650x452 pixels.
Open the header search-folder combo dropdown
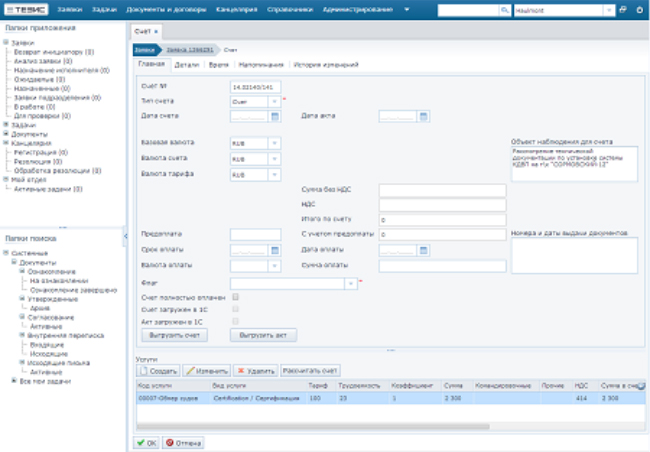[x=609, y=10]
